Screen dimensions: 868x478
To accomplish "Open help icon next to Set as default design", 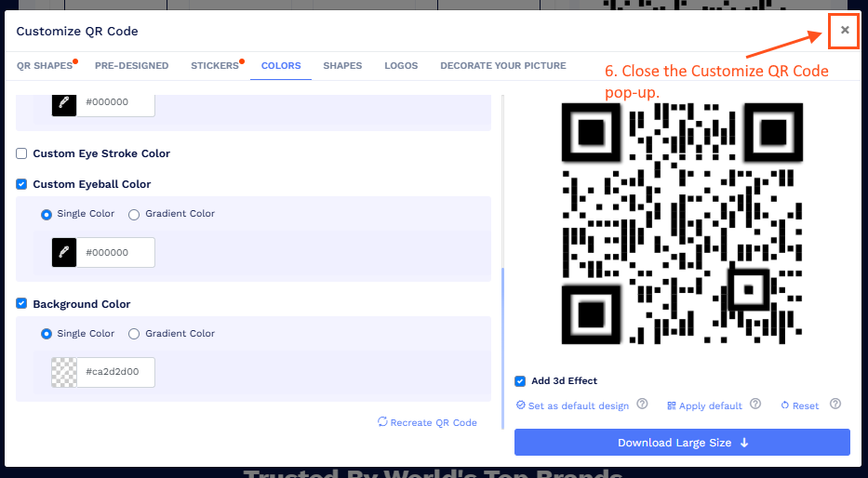I will (x=642, y=404).
